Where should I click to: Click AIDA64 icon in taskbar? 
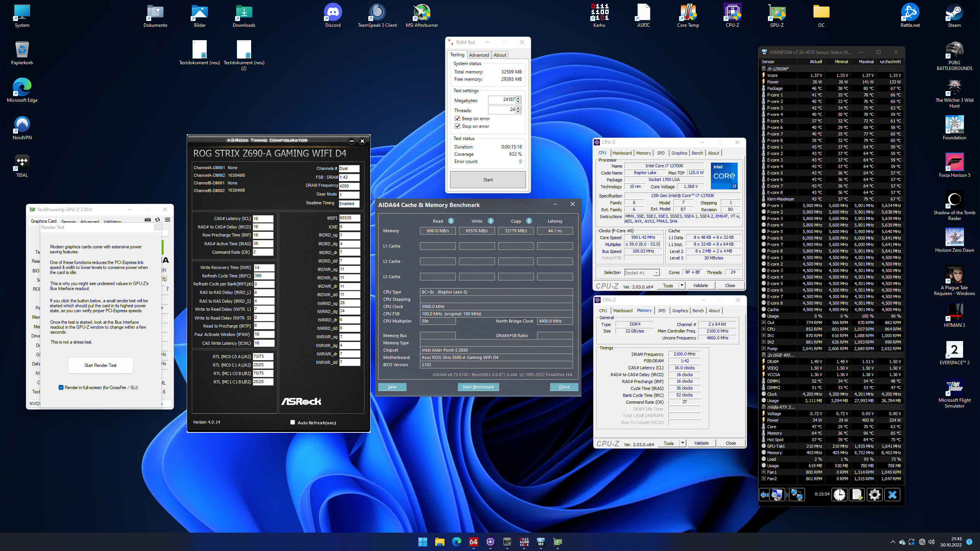(473, 542)
